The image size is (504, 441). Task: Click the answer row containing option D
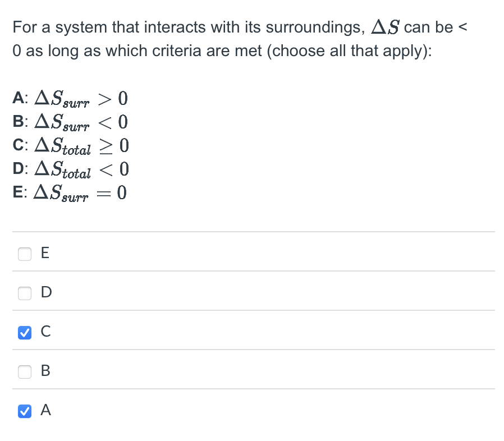pyautogui.click(x=253, y=293)
